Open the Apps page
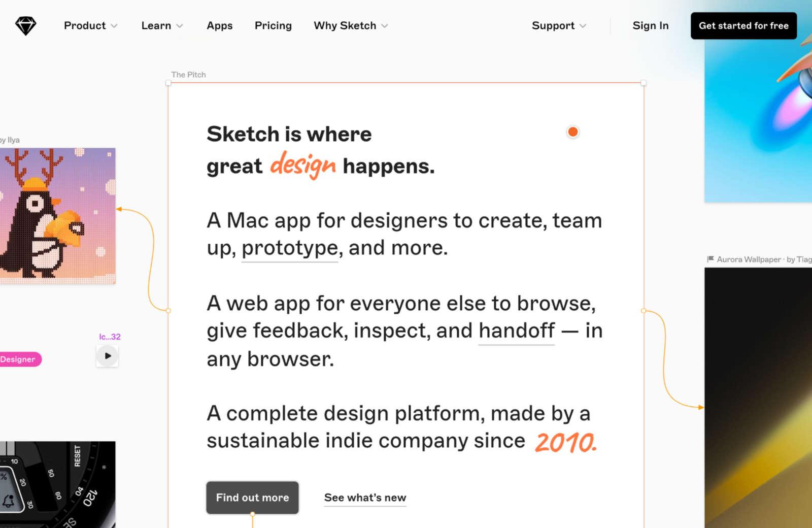Image resolution: width=812 pixels, height=528 pixels. point(219,25)
